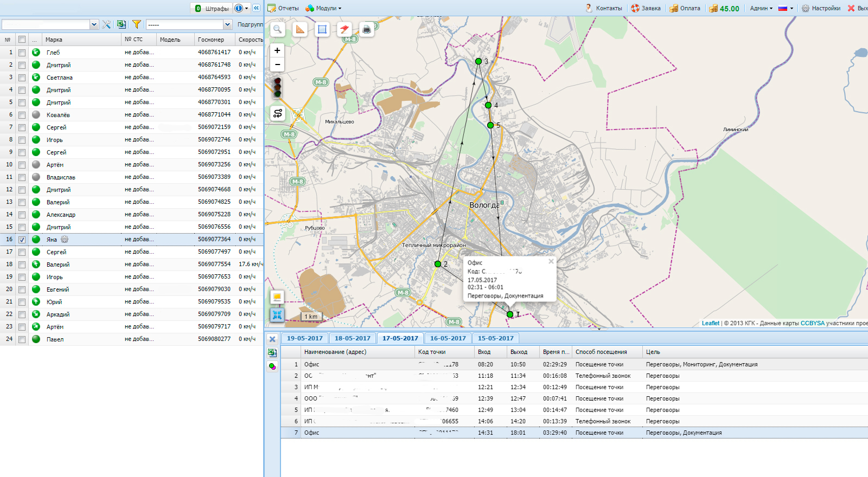
Task: Expand the info icon dropdown arrow
Action: point(246,8)
